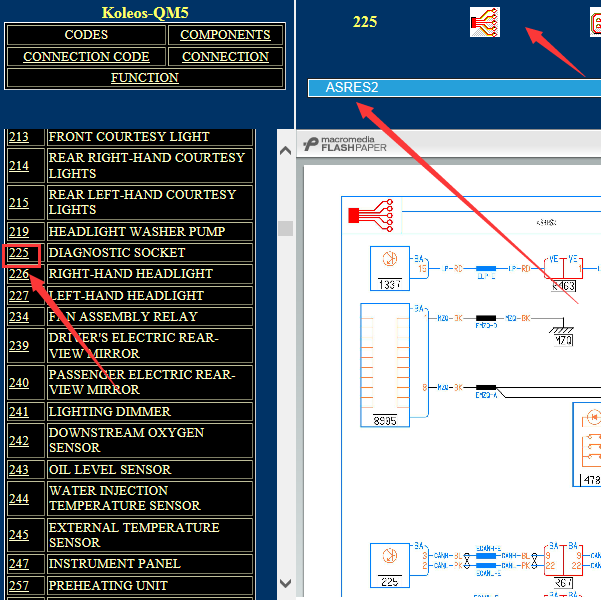Click the DIAGNOSTIC SOCKET description text
This screenshot has width=601, height=600.
coord(117,253)
